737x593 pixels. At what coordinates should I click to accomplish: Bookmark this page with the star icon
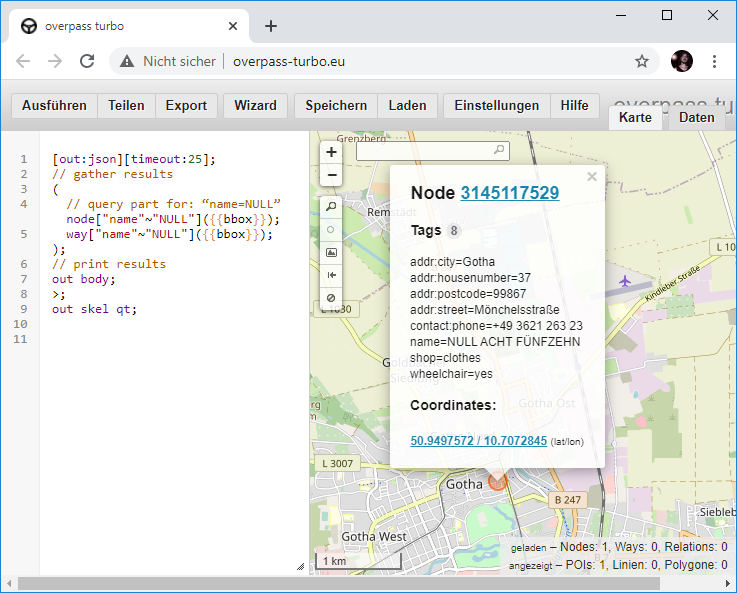tap(642, 61)
